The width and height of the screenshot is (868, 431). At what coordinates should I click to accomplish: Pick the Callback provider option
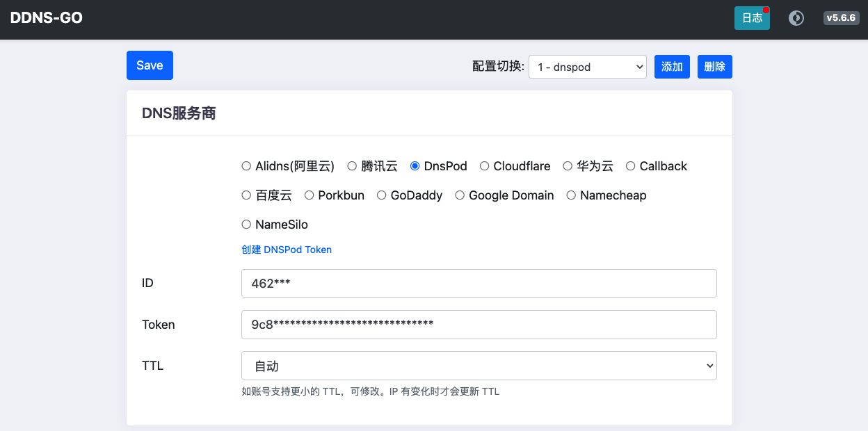630,166
